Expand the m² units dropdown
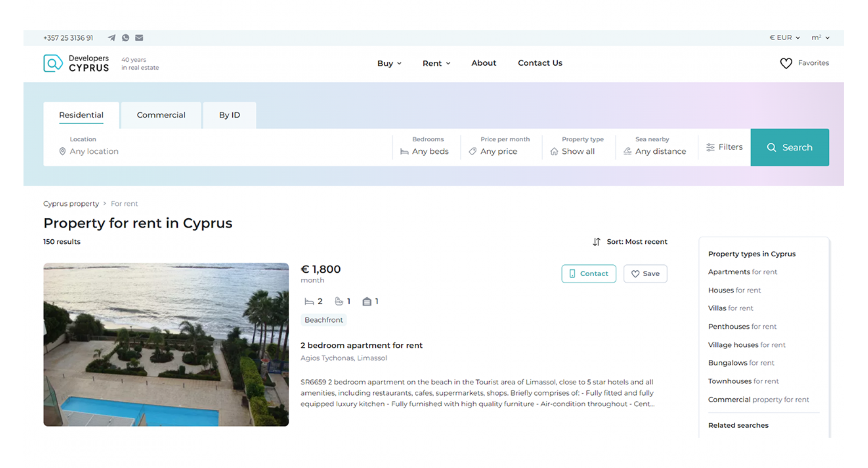Image resolution: width=868 pixels, height=468 pixels. tap(820, 38)
